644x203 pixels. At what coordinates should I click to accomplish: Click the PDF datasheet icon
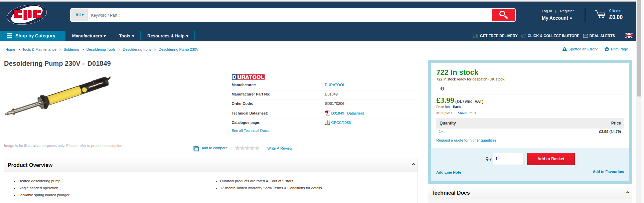tap(327, 113)
